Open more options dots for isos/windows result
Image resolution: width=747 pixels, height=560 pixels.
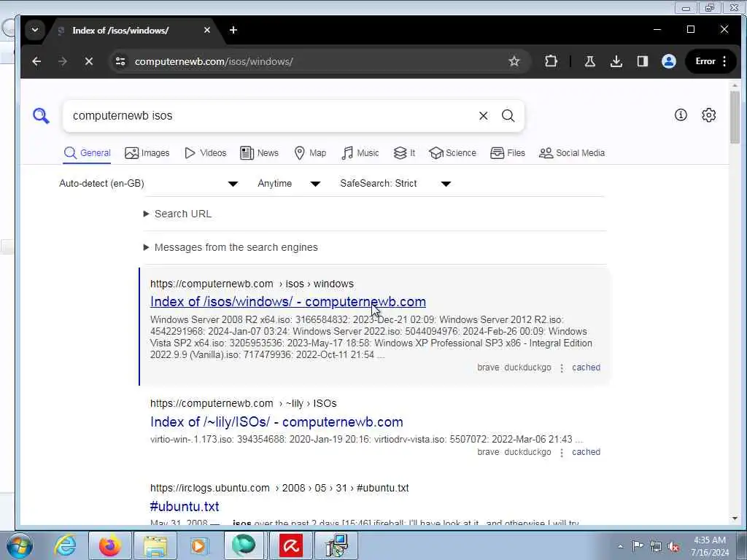point(562,368)
